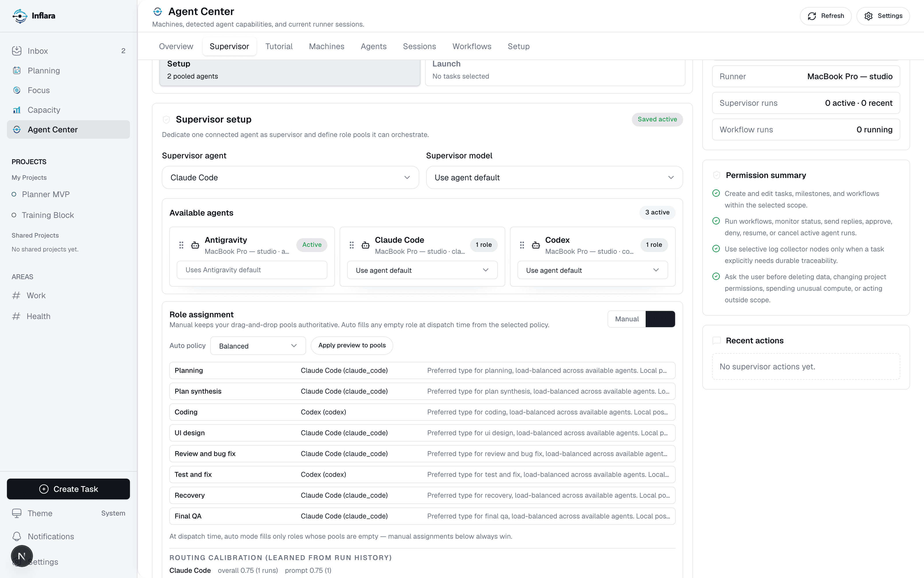Click the Workflow runs 0 running row
This screenshot has height=578, width=924.
click(806, 129)
